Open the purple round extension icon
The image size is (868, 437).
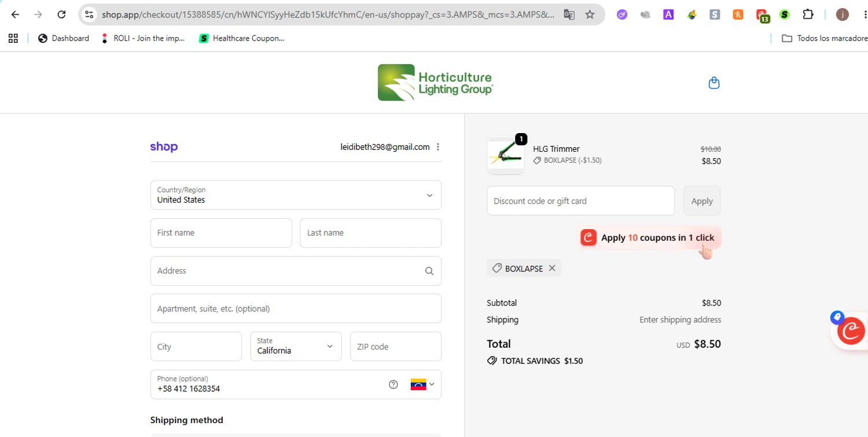tap(622, 14)
